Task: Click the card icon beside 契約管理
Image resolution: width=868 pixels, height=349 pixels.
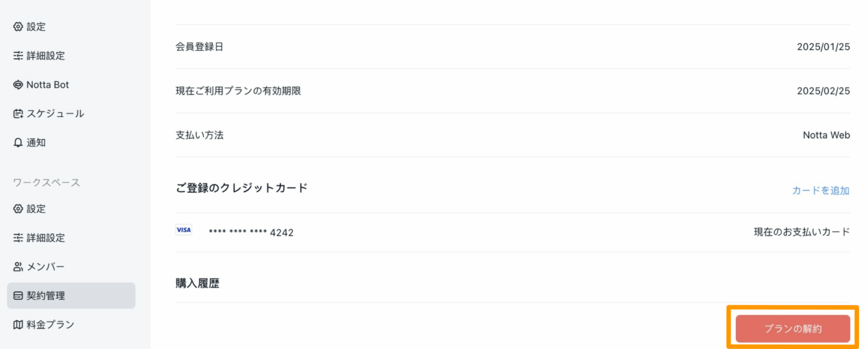Action: point(18,295)
